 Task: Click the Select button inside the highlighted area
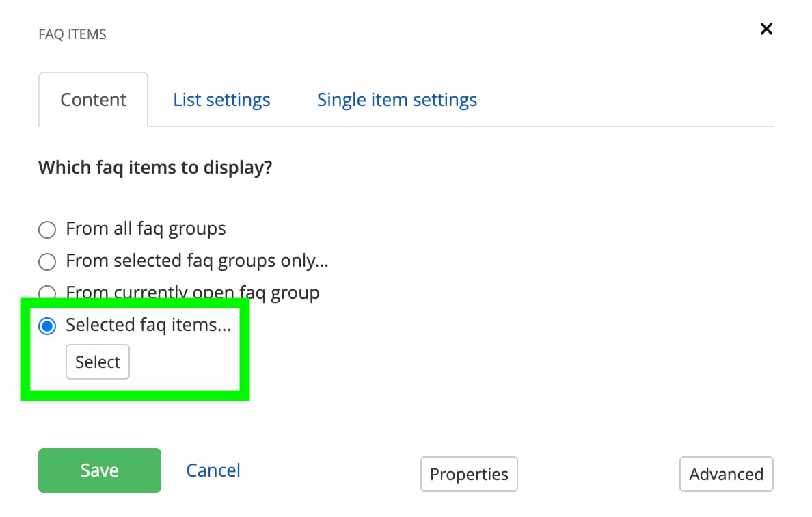(97, 362)
